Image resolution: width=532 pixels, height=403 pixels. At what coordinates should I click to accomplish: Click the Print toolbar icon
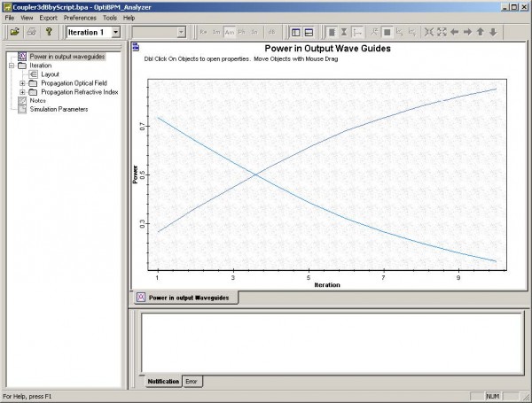pos(32,32)
